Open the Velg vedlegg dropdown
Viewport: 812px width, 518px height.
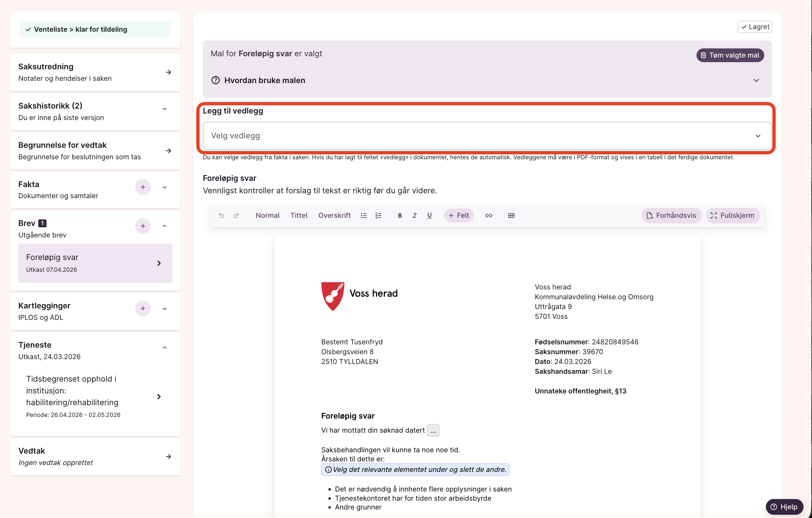pyautogui.click(x=487, y=135)
